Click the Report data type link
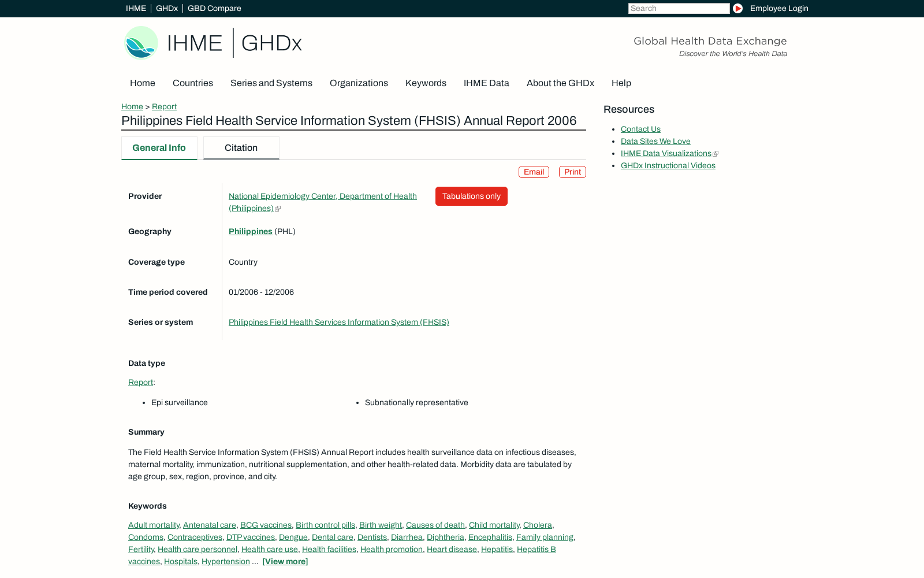This screenshot has height=578, width=924. click(x=140, y=382)
